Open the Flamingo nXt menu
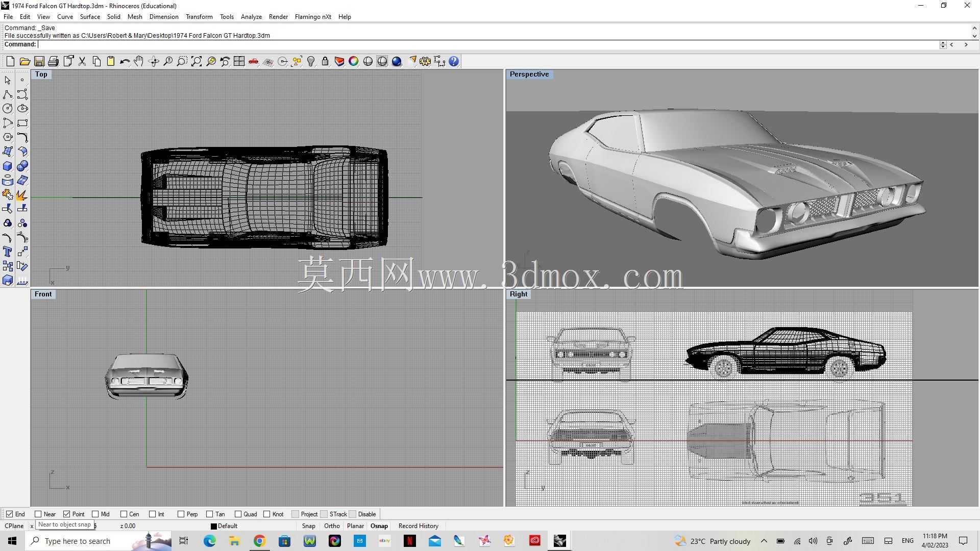 [x=313, y=17]
